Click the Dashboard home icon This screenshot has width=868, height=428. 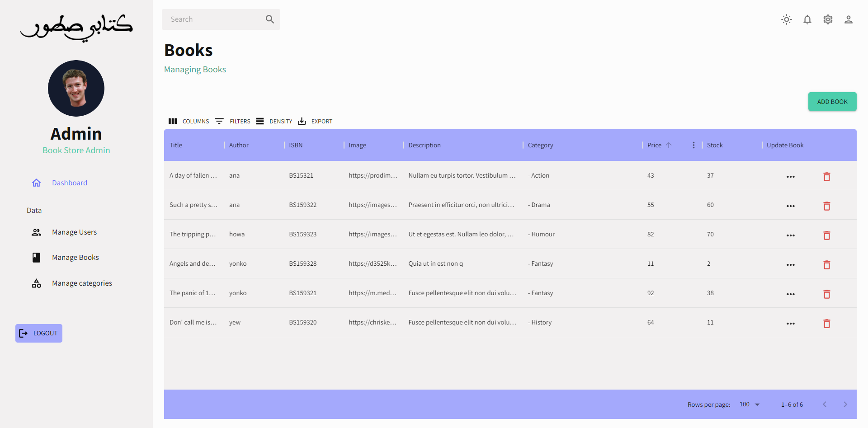[x=37, y=183]
